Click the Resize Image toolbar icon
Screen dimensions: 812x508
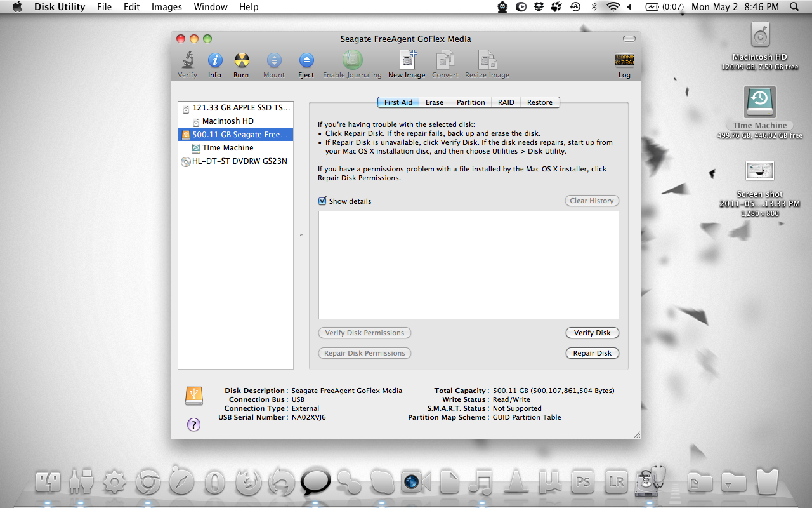[x=487, y=60]
